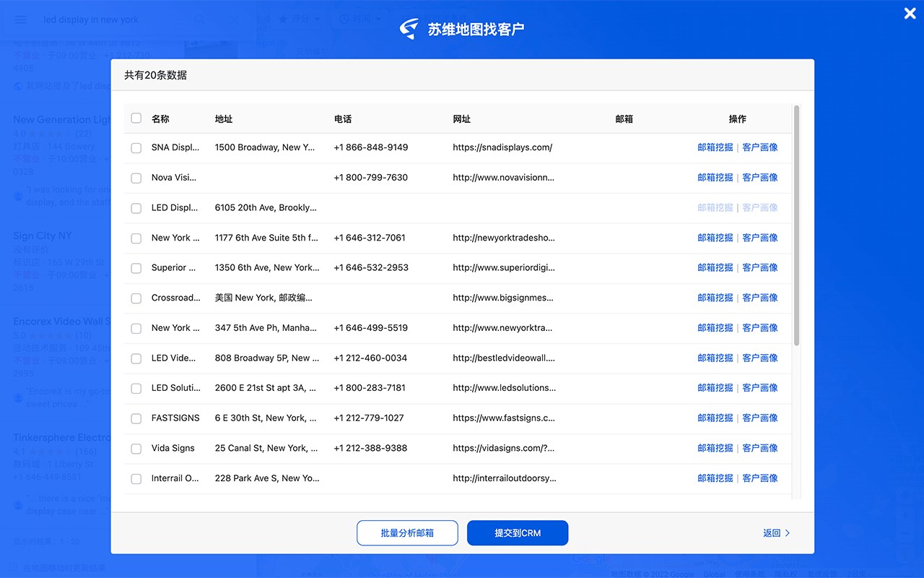This screenshot has width=924, height=578.
Task: Click the 批量分析邮箱 button
Action: pos(407,533)
